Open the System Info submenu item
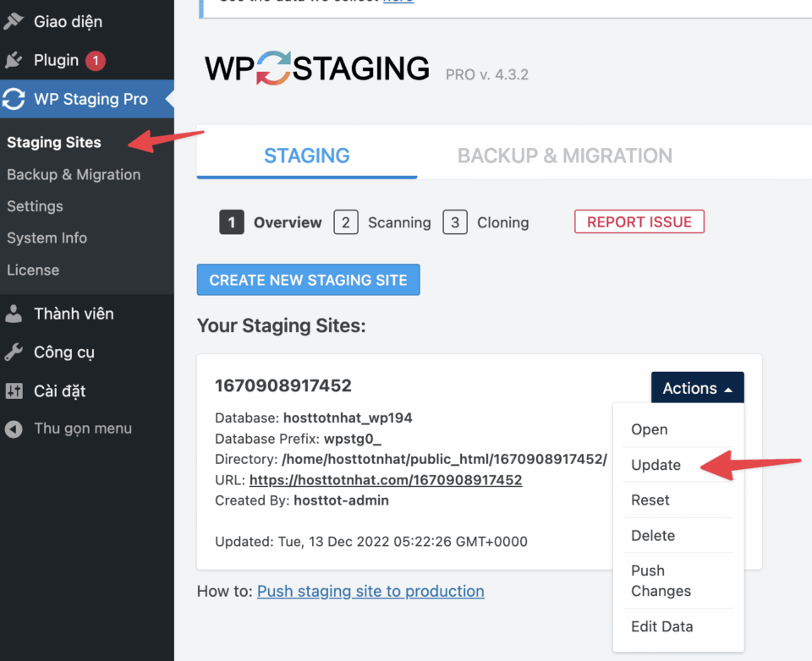 click(47, 238)
